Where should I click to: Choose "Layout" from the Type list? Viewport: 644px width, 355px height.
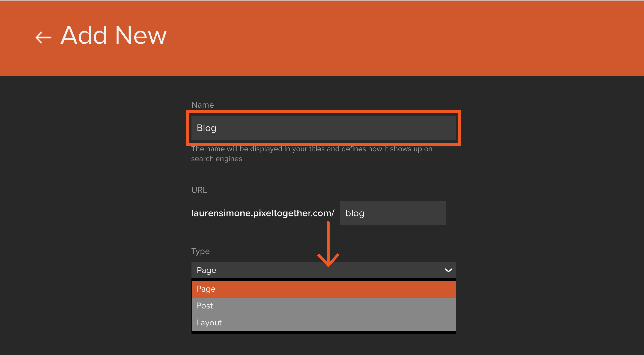(323, 323)
